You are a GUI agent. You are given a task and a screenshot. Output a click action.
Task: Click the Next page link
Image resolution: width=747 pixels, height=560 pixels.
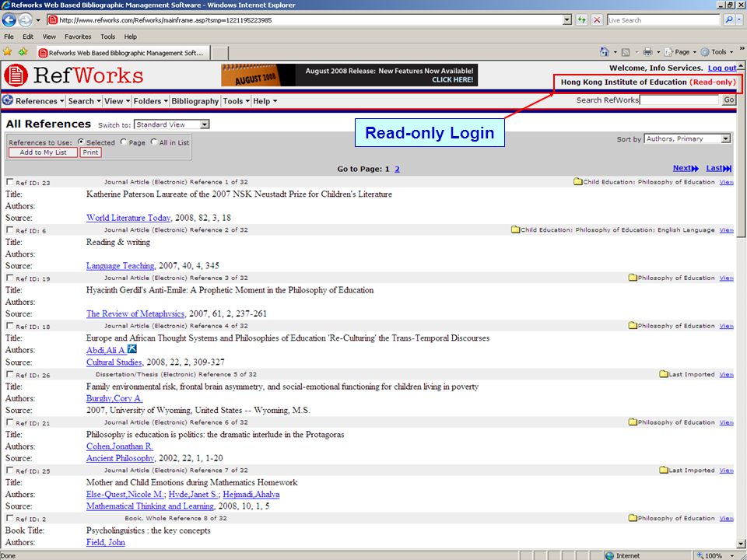point(686,168)
